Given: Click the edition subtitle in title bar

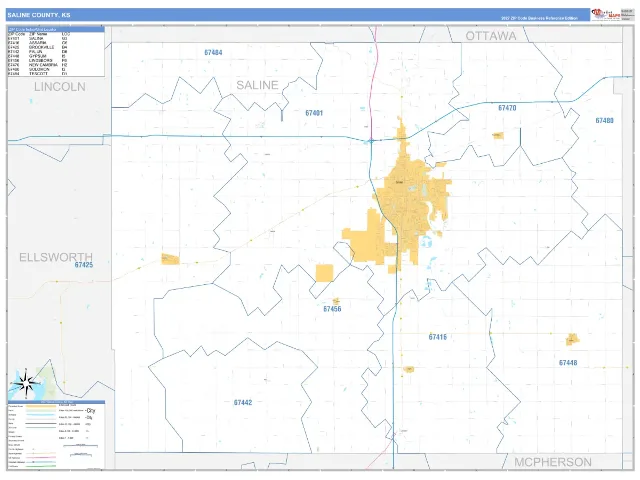Looking at the screenshot, I should coord(539,18).
